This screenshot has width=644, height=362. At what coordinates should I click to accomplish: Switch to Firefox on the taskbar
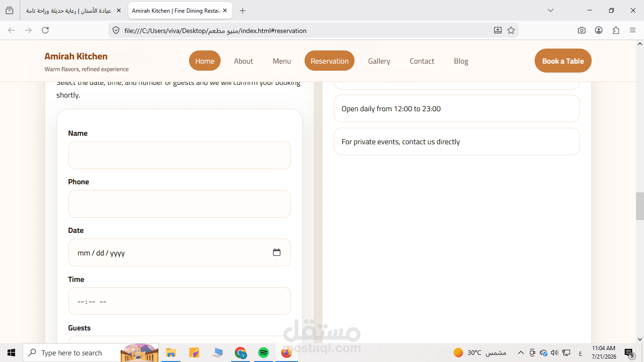pos(287,353)
